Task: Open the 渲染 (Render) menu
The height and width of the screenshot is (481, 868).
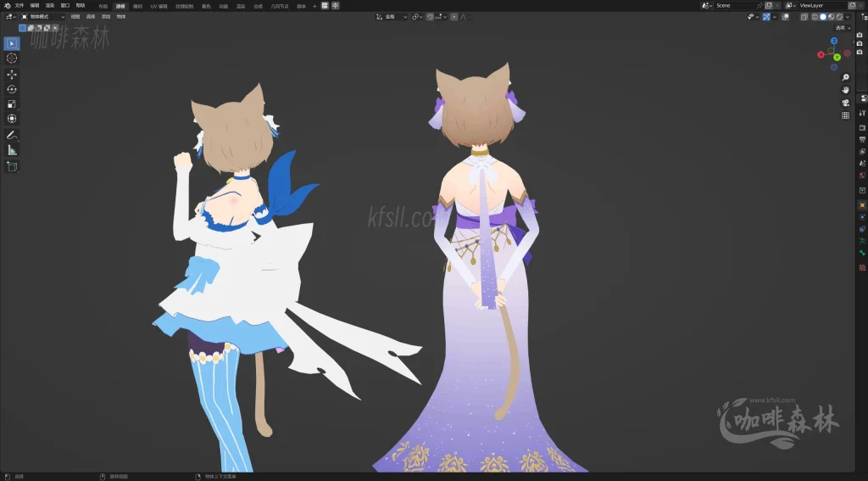Action: click(50, 6)
